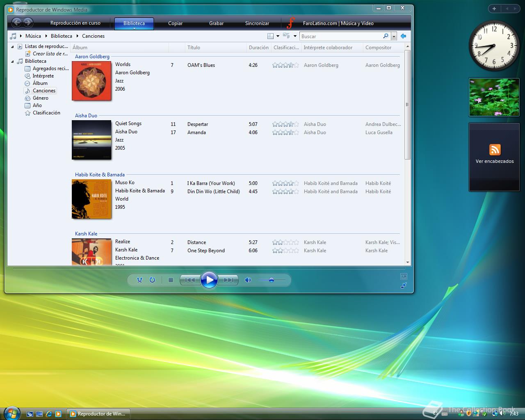Viewport: 525px width, 420px height.
Task: Click the magnifying glass search icon
Action: tap(386, 36)
